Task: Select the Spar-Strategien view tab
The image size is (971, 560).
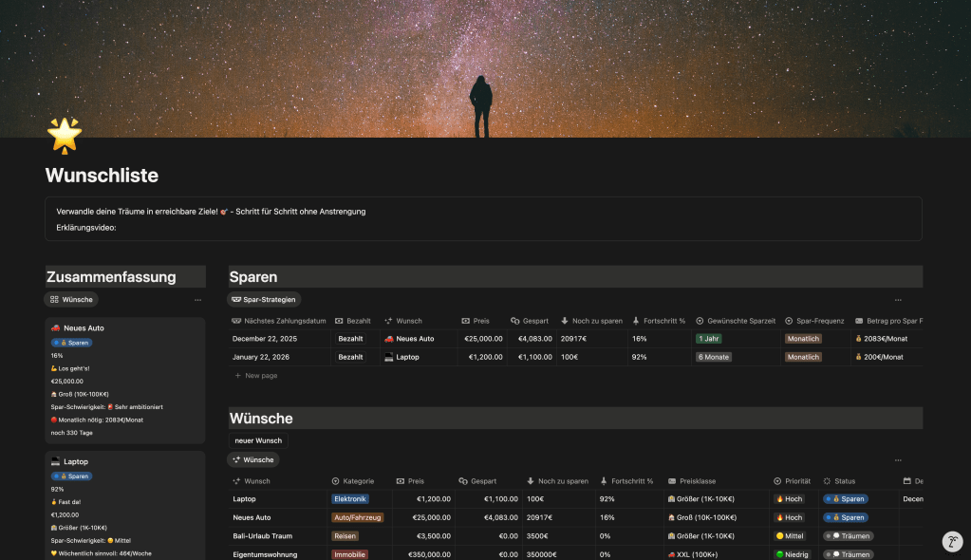Action: coord(264,299)
